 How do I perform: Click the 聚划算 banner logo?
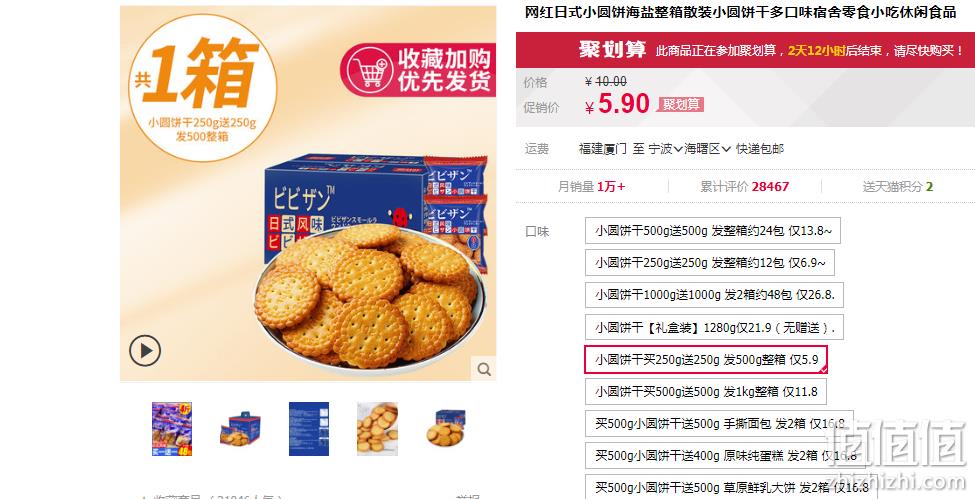pos(612,50)
